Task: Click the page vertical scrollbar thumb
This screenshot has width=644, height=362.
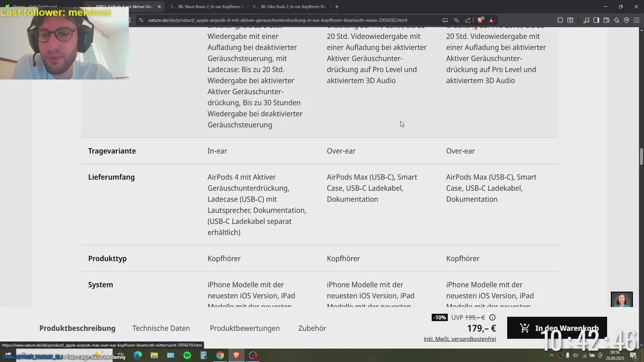Action: [x=641, y=156]
